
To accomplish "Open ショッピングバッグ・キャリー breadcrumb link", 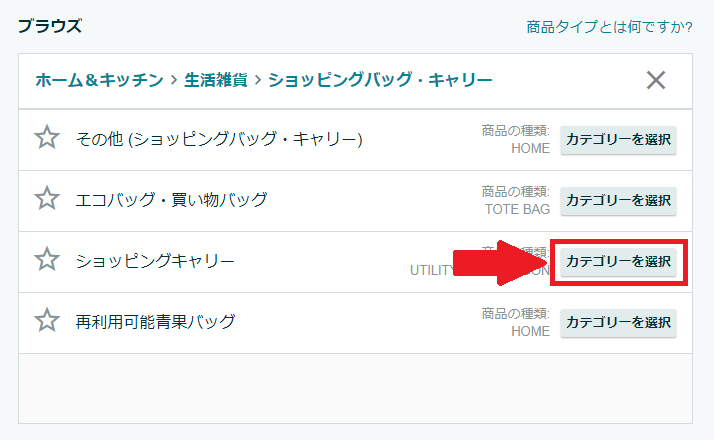I will [380, 80].
